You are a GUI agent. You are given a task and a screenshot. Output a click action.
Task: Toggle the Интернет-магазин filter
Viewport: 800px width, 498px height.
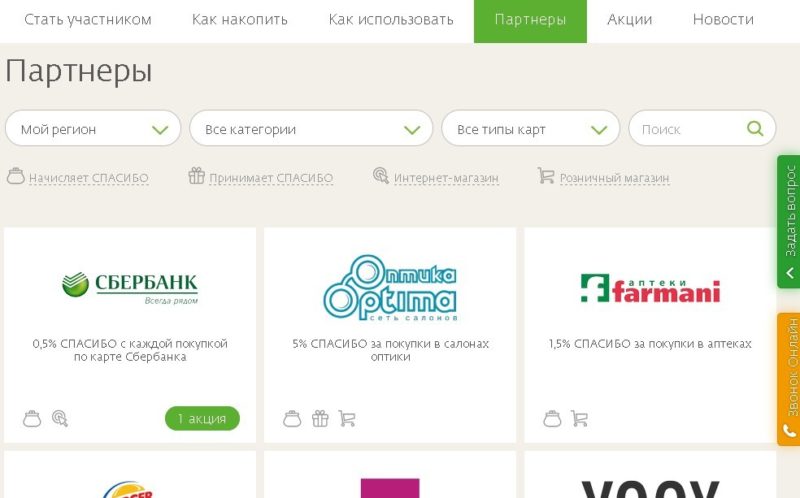tap(435, 177)
